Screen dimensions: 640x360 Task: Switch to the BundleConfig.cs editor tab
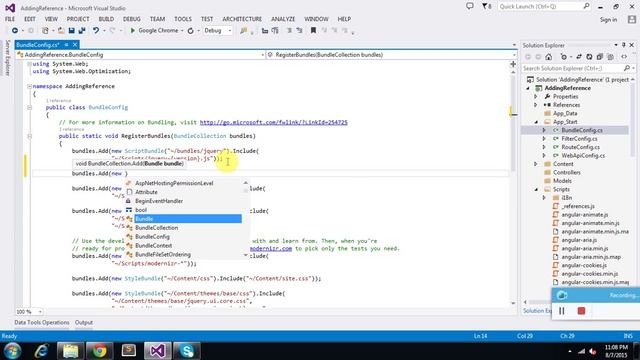(38, 45)
